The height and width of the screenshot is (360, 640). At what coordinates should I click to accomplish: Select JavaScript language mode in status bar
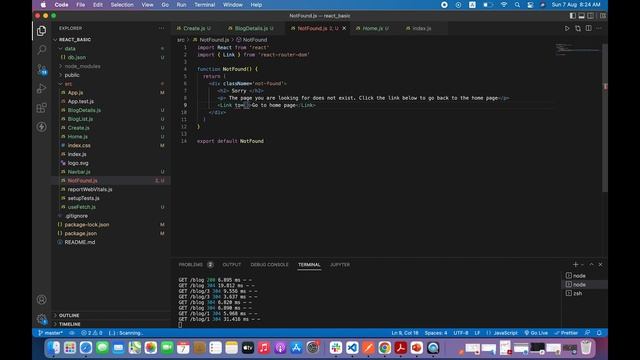(x=506, y=333)
